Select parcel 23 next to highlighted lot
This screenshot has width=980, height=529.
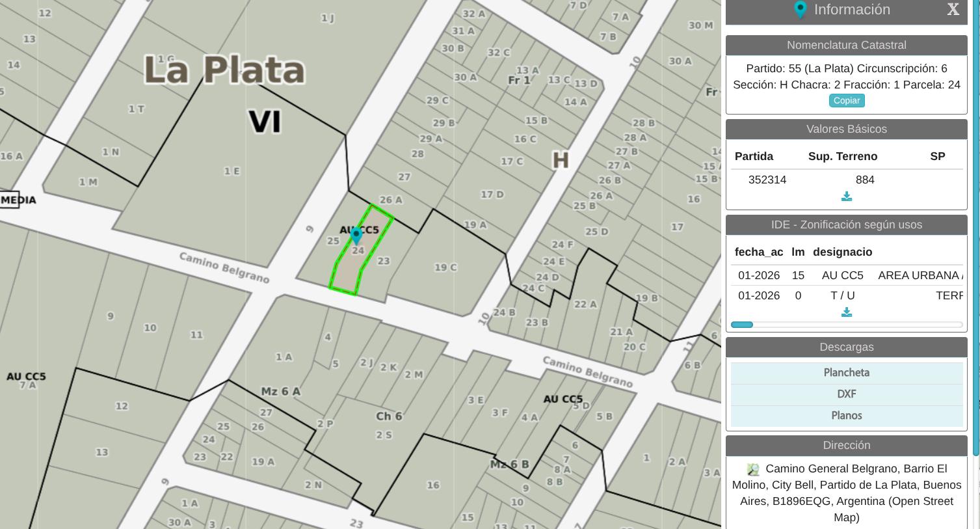pyautogui.click(x=384, y=261)
